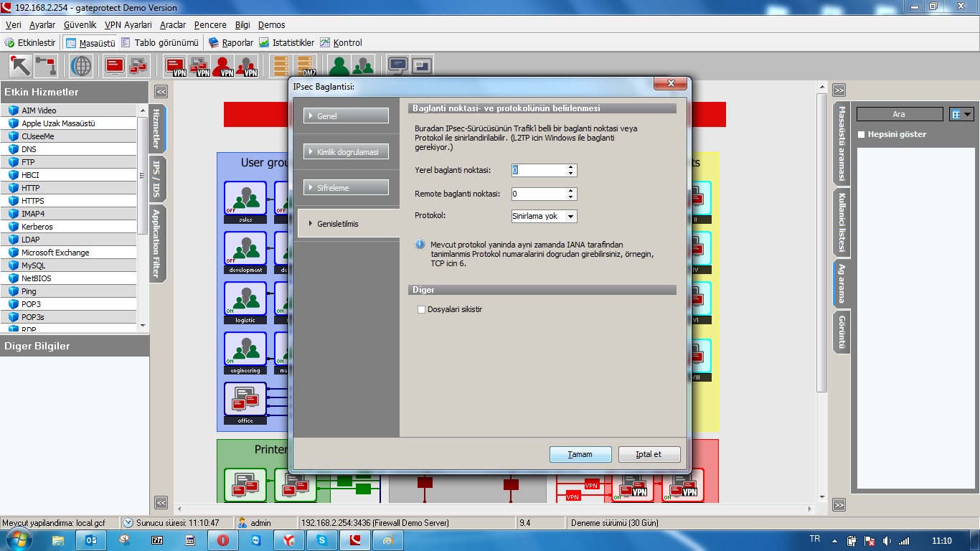Click the VPN user toolbar icon
Screen dimensions: 980x551
coord(223,66)
